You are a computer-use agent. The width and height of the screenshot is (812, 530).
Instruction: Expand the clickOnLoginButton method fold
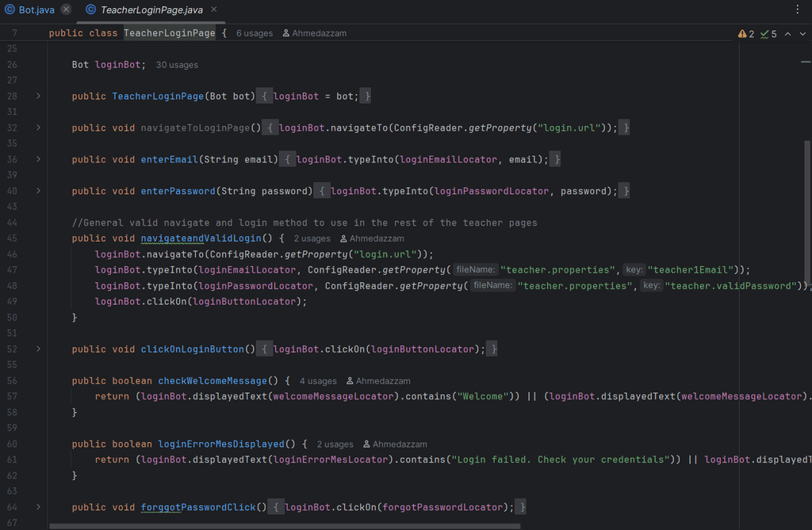pyautogui.click(x=38, y=349)
